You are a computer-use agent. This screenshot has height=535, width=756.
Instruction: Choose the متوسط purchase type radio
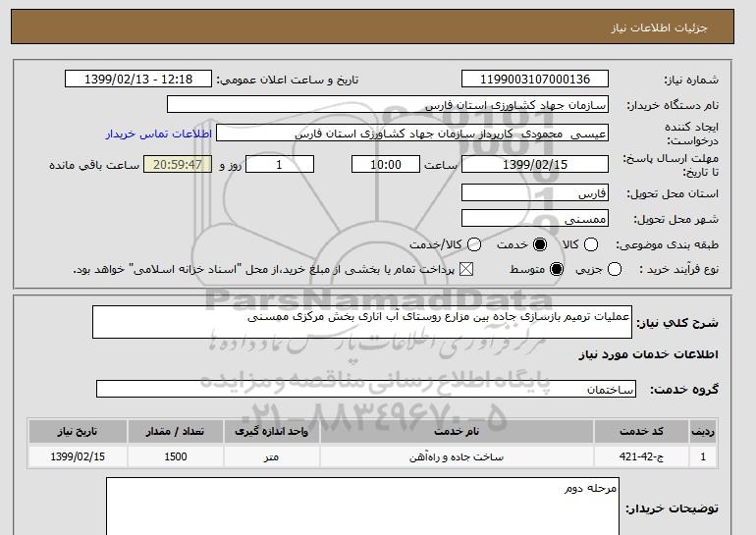coord(557,269)
